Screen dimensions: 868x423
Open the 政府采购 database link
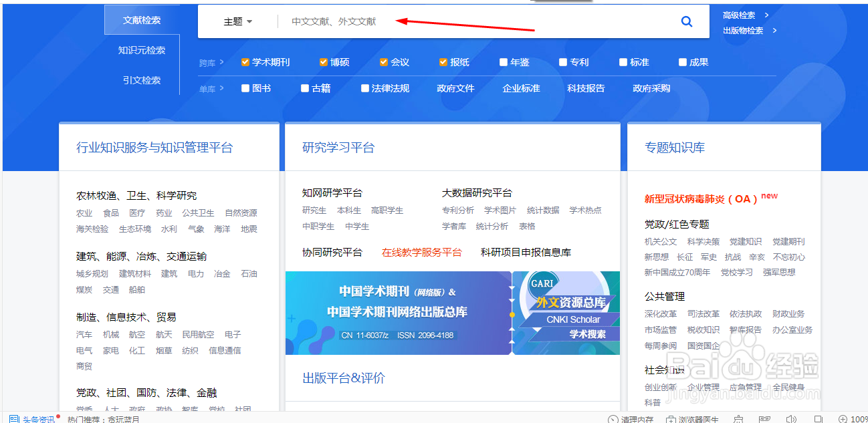651,88
